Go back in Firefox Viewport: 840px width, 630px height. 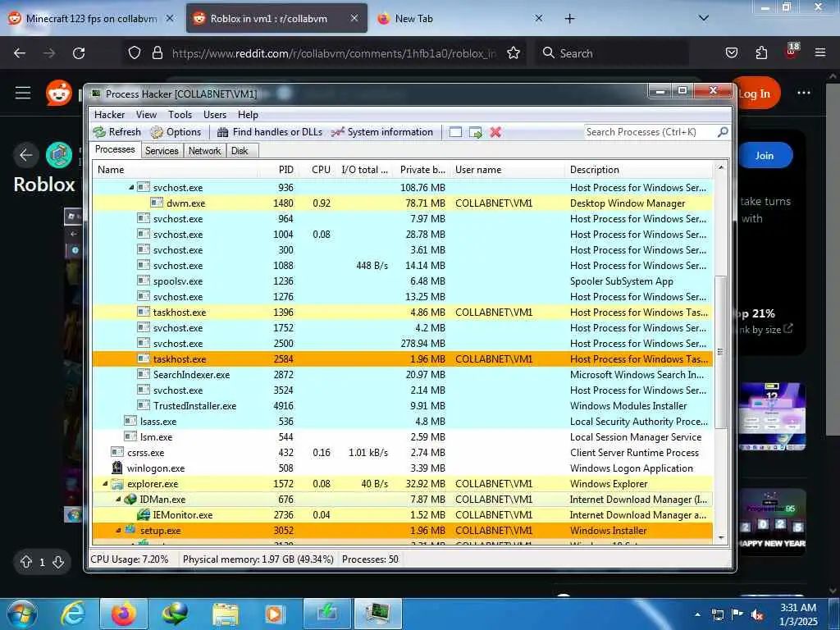tap(20, 53)
